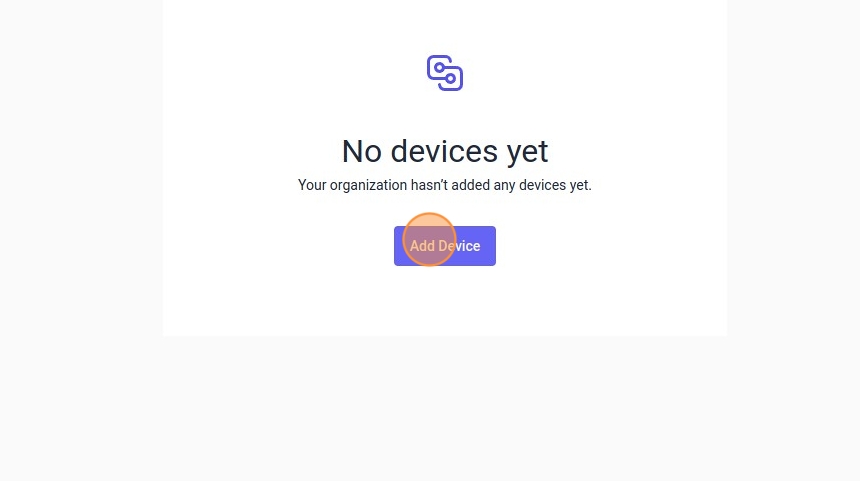Screen dimensions: 860x481
Task: Click 'any devices yet.' in the subtitle
Action: click(542, 185)
